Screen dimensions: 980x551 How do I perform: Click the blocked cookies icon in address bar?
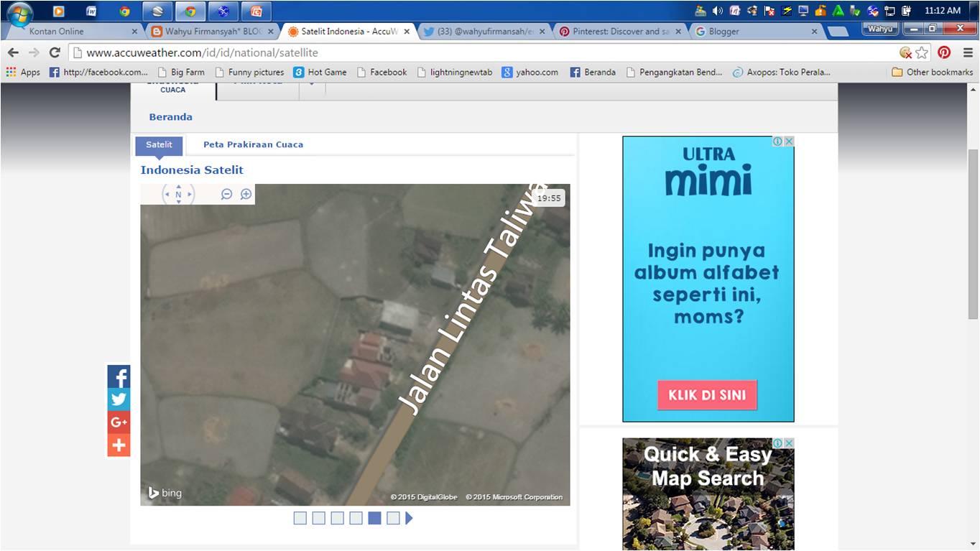tap(905, 52)
